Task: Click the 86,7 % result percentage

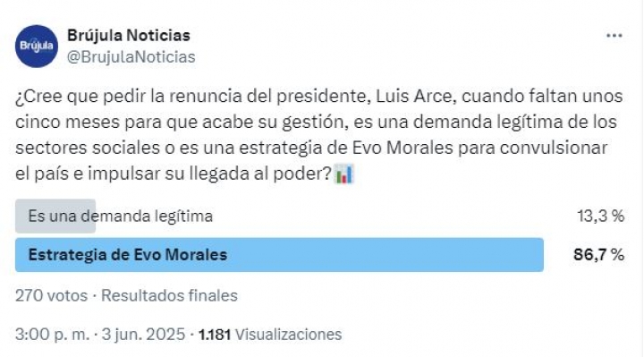Action: pyautogui.click(x=598, y=255)
